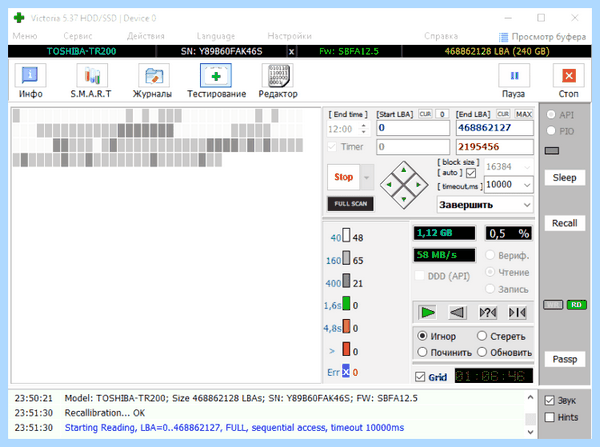Click the reverse scan arrow button
The height and width of the screenshot is (447, 600).
click(458, 313)
